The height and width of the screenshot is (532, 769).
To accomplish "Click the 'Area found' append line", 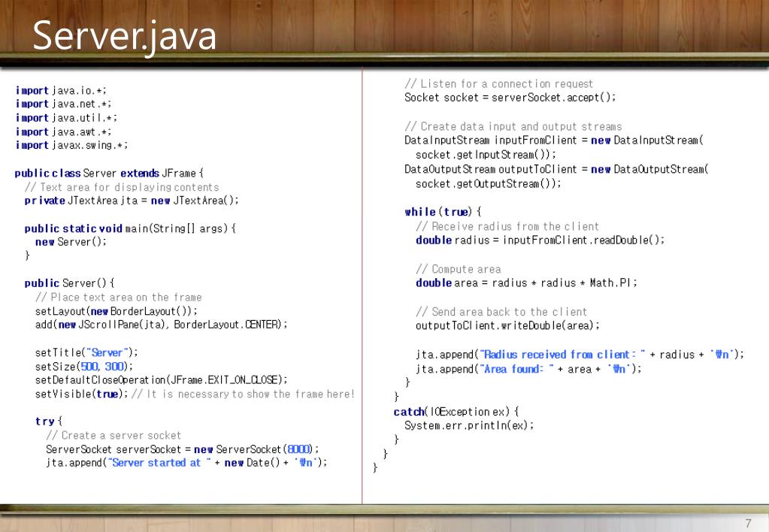I will (528, 369).
